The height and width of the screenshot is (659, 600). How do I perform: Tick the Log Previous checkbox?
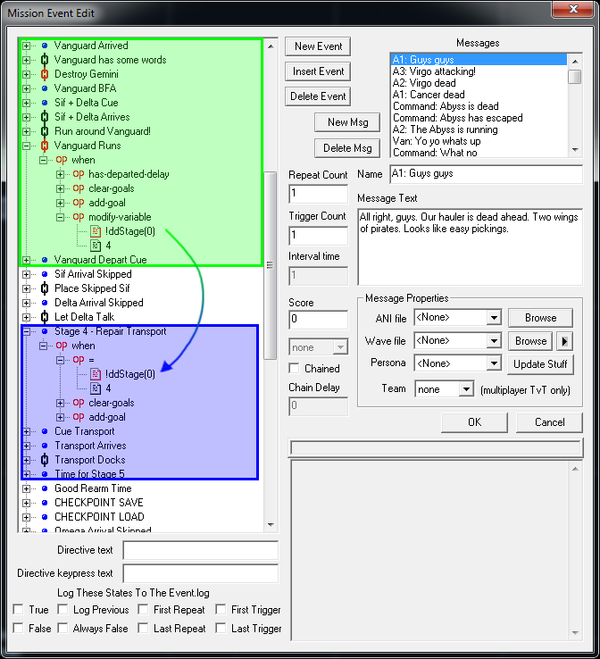tap(64, 609)
